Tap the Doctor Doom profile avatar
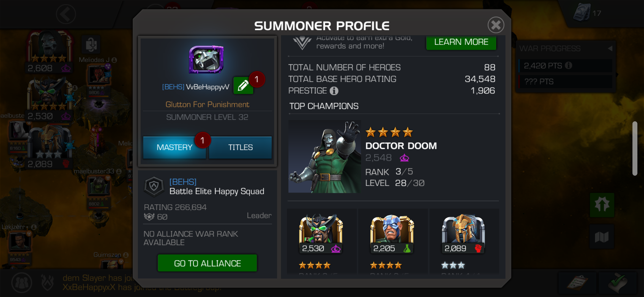The height and width of the screenshot is (297, 644). pos(206,59)
